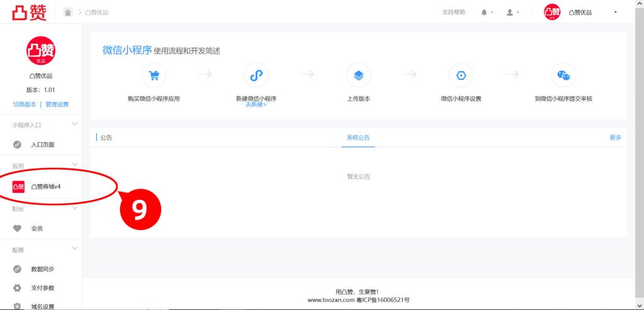Open 凸赞商城v4 application
Image resolution: width=644 pixels, height=310 pixels.
coord(46,186)
